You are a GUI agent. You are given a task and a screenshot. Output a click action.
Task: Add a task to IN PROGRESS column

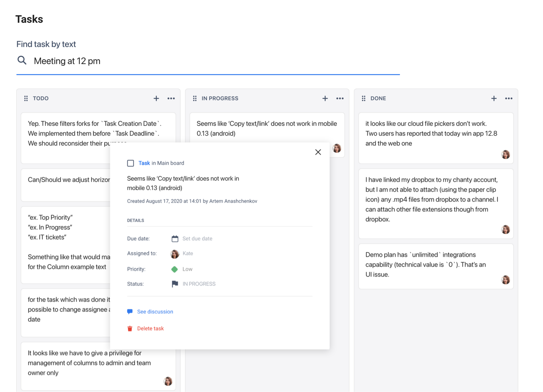coord(325,98)
